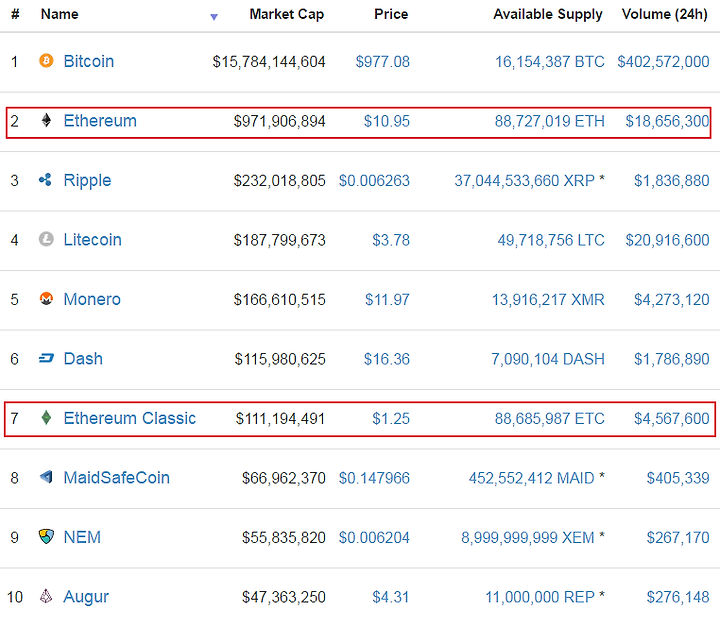720x627 pixels.
Task: Click supply 452,552,412 MAID
Action: tap(531, 478)
